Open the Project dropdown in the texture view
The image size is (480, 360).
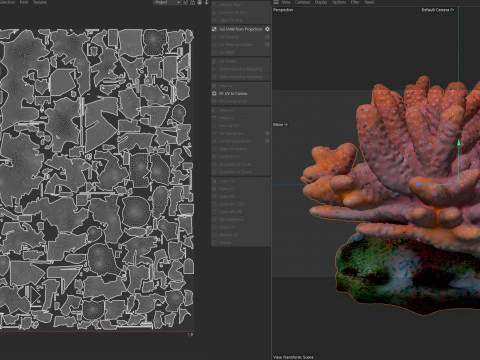[167, 2]
